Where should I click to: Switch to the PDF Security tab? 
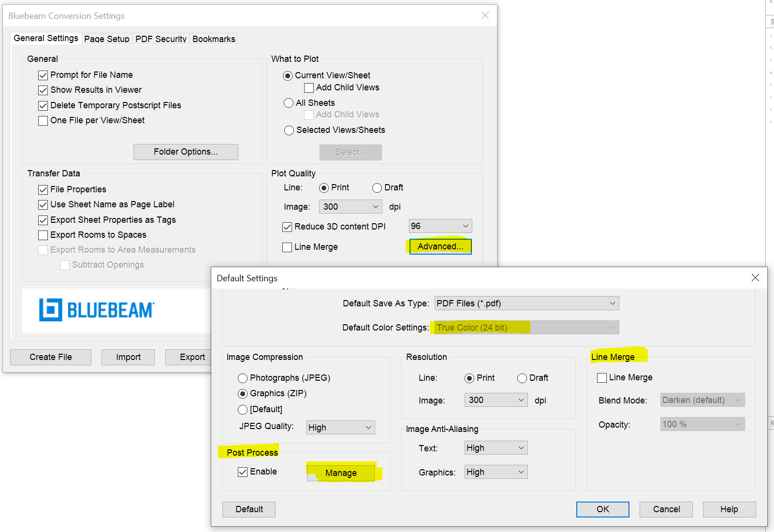point(161,39)
